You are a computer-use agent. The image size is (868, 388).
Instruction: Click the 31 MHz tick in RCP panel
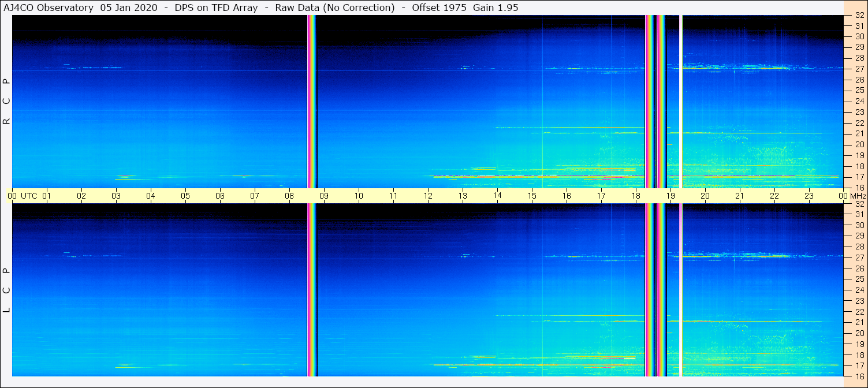coord(859,26)
